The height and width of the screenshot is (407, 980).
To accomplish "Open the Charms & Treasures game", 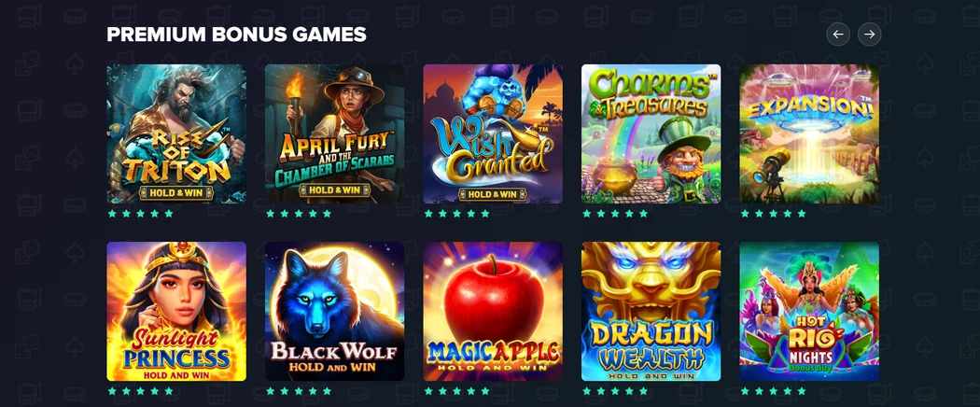I will coord(651,133).
